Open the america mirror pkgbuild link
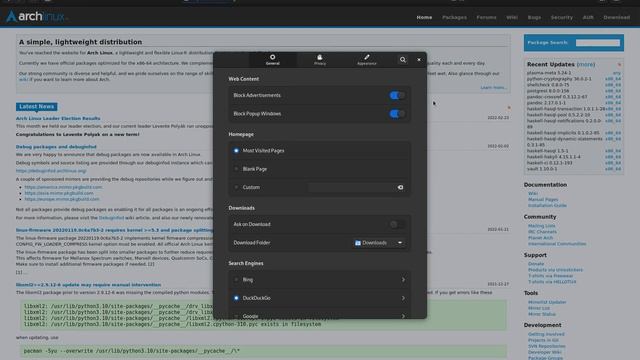The image size is (640, 360). pos(63,187)
